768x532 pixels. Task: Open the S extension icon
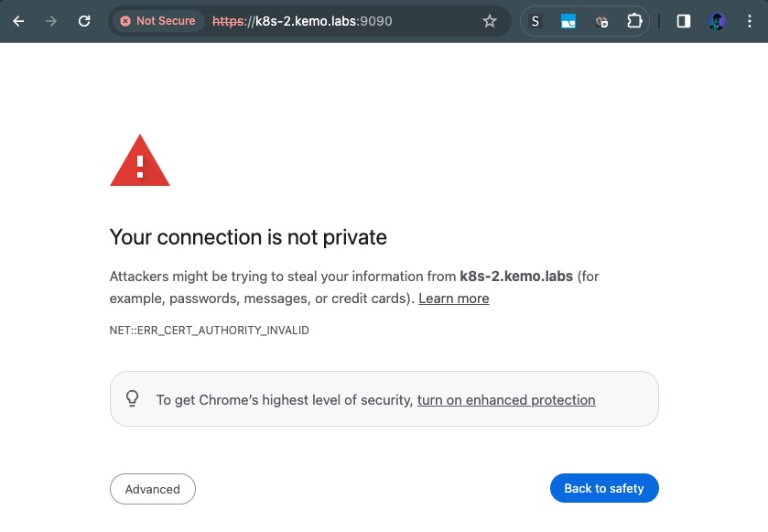pyautogui.click(x=536, y=21)
